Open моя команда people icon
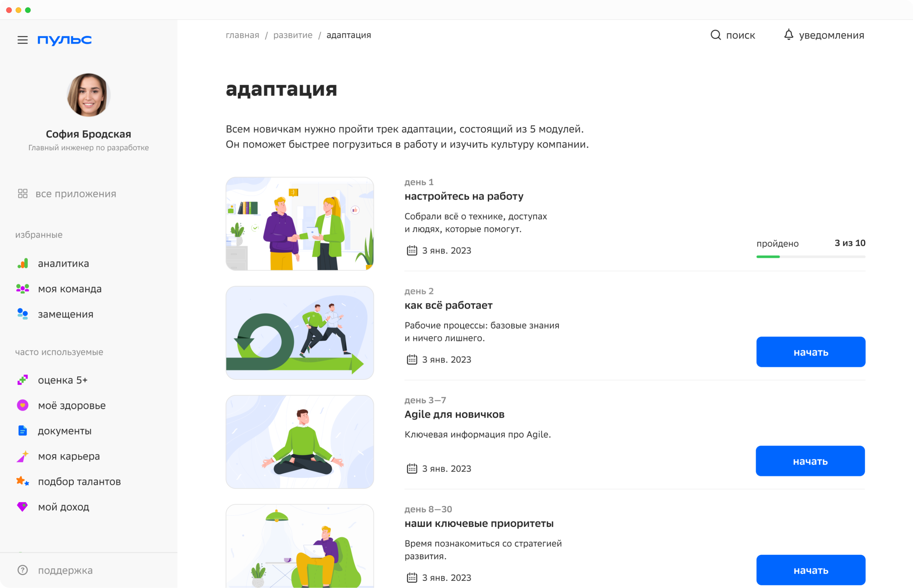Image resolution: width=913 pixels, height=588 pixels. (x=23, y=289)
